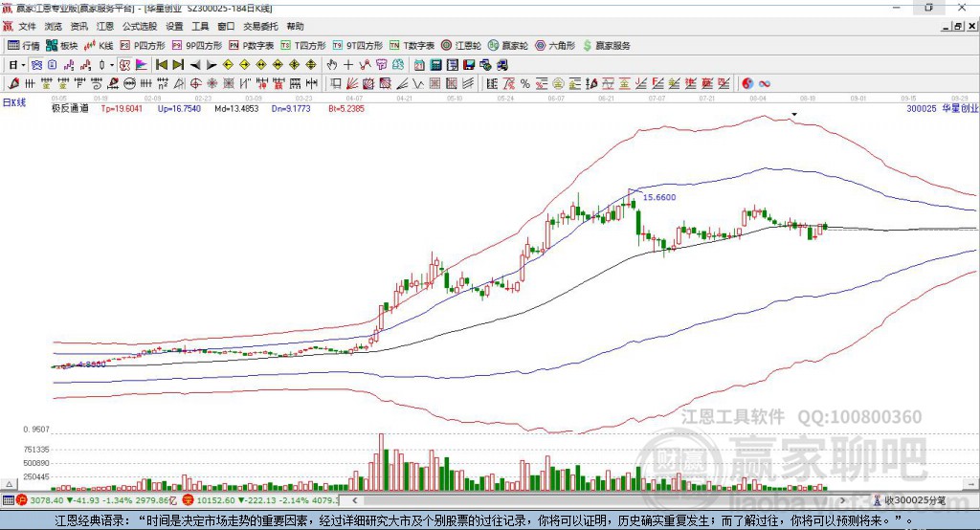980x530 pixels.
Task: Open the 江恩轮 Gann wheel
Action: point(461,46)
